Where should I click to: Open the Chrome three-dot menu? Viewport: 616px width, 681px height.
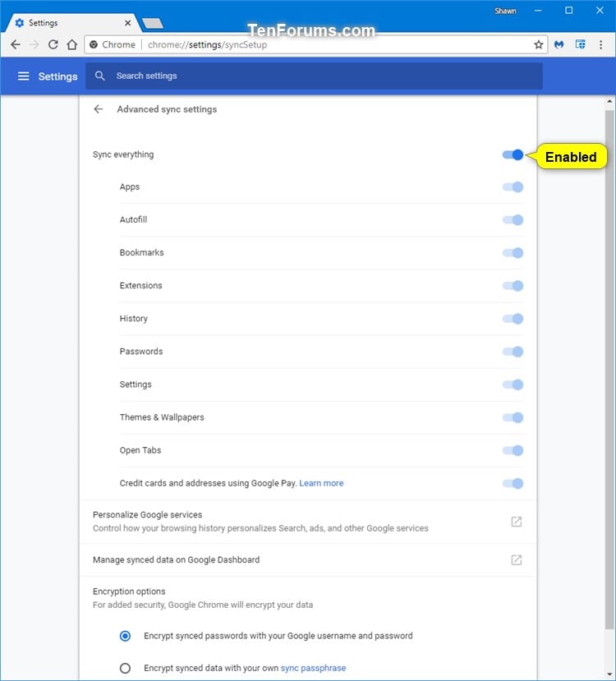point(601,44)
